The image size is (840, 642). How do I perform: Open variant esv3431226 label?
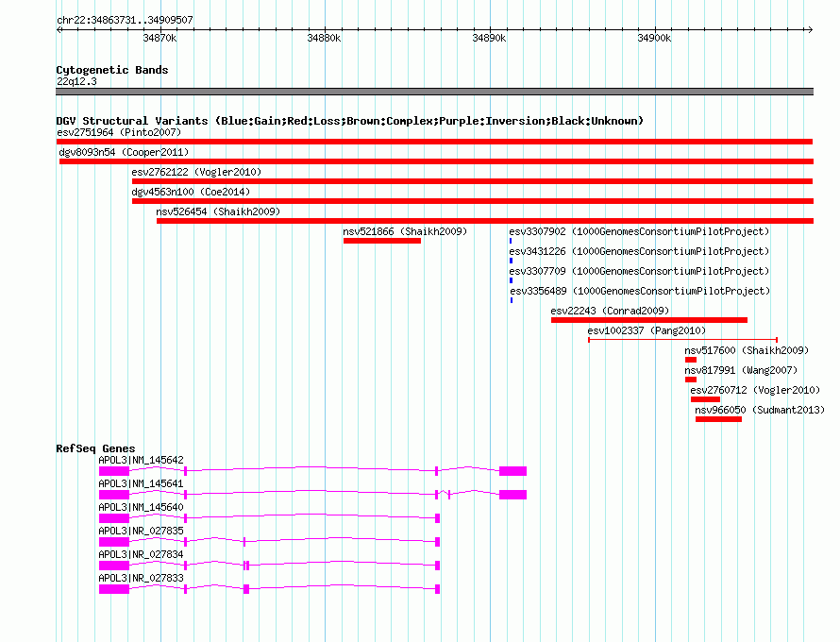[x=639, y=251]
